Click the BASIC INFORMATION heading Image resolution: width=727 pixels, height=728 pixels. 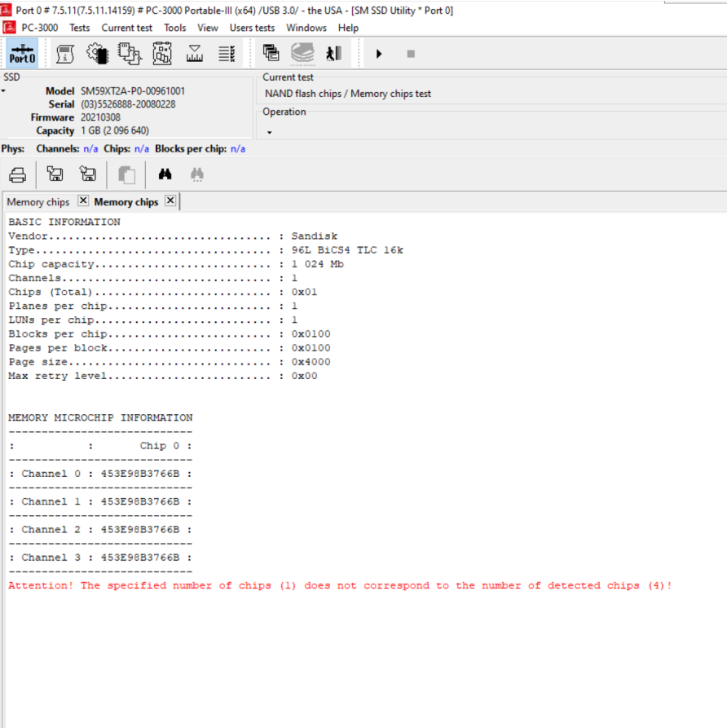click(64, 222)
